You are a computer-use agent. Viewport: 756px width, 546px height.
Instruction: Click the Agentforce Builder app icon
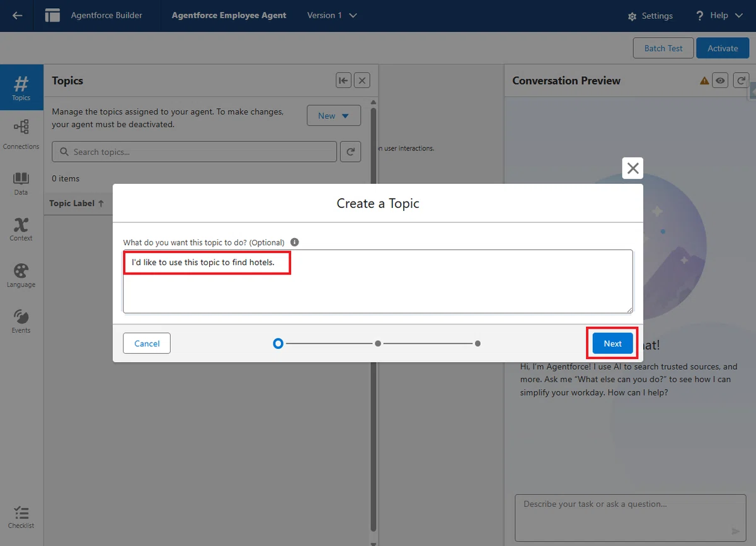click(x=52, y=16)
